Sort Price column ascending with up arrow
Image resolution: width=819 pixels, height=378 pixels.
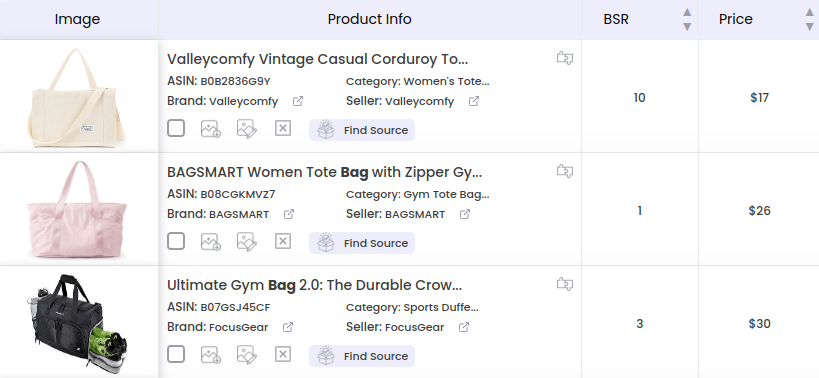(x=810, y=12)
